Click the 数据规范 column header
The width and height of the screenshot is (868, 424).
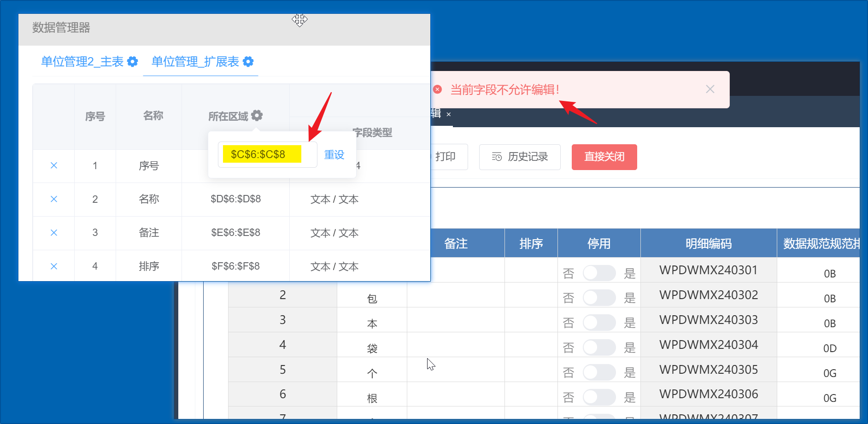click(818, 243)
